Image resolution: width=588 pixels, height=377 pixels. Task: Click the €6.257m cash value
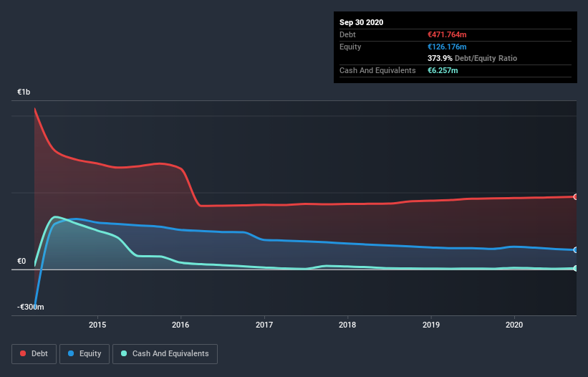point(443,70)
